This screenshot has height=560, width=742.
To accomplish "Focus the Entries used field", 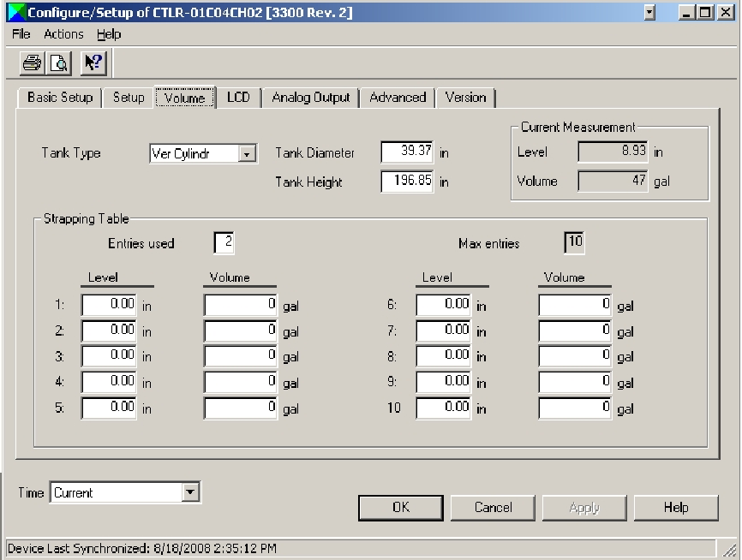I will coord(224,243).
